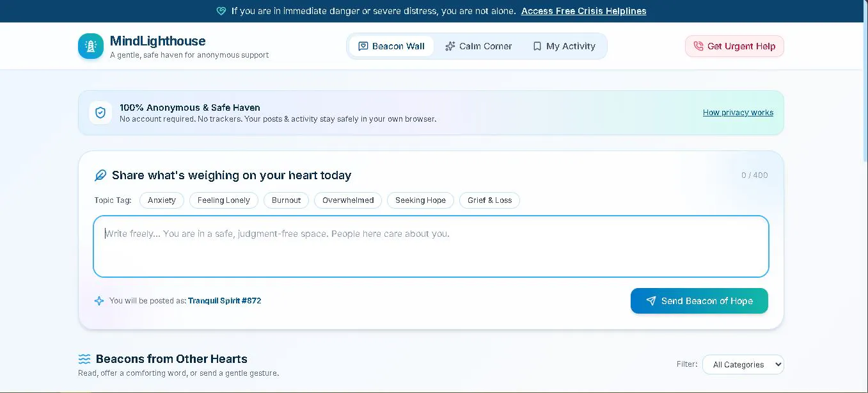The height and width of the screenshot is (393, 868).
Task: Click the sparkle icon beside posted-as name
Action: pos(99,301)
